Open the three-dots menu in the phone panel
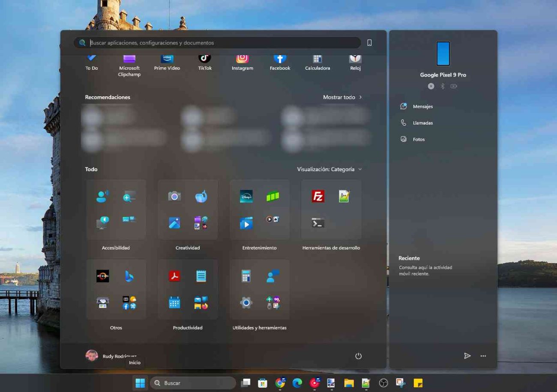Viewport: 557px width, 392px height. point(483,356)
